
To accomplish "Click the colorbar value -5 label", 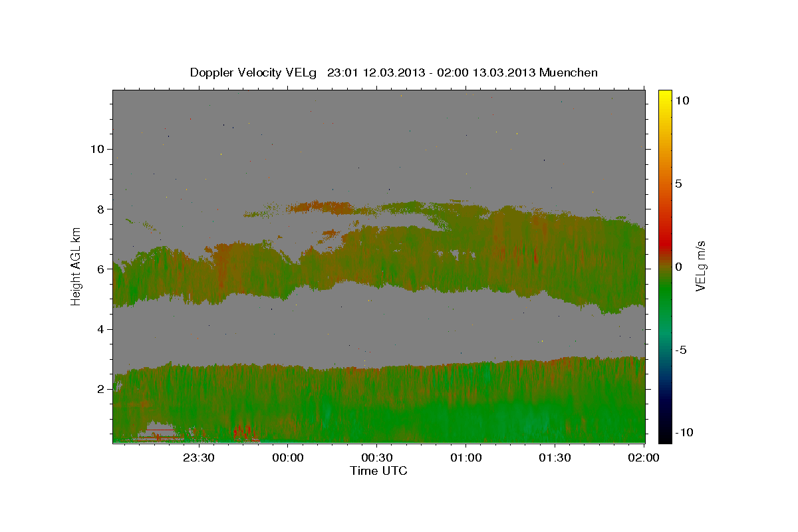I will tap(681, 350).
